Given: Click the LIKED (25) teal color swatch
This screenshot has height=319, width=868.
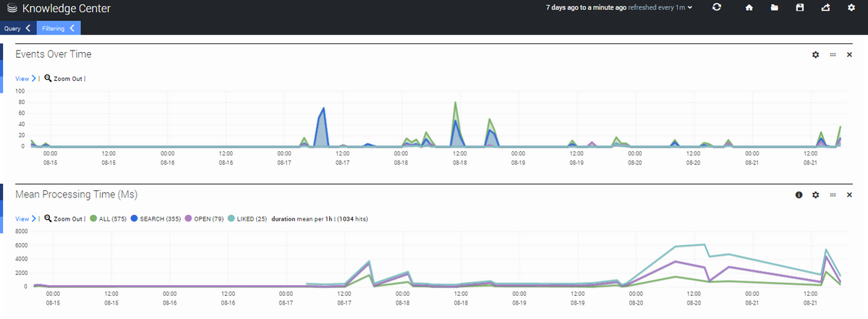Looking at the screenshot, I should pos(232,218).
